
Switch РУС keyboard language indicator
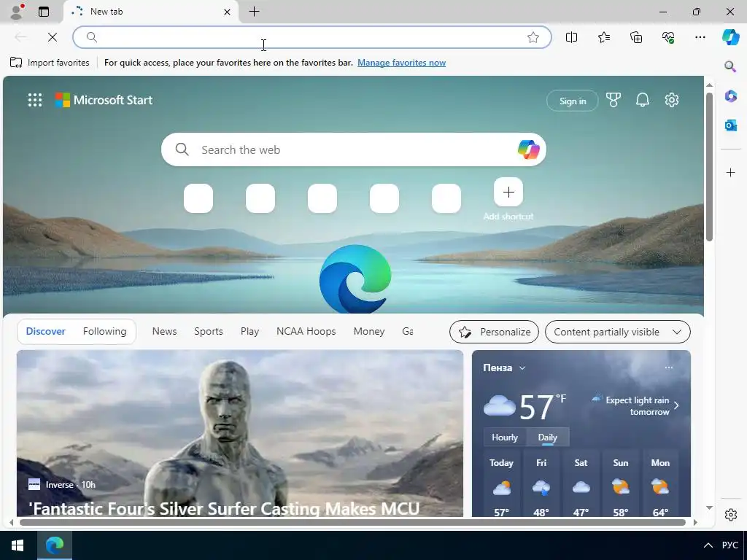pos(729,545)
